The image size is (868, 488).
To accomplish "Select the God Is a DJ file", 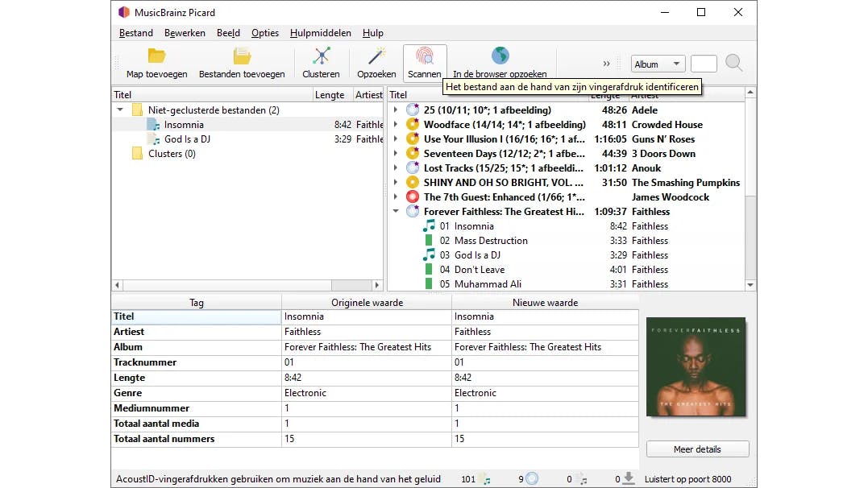I will pyautogui.click(x=187, y=139).
